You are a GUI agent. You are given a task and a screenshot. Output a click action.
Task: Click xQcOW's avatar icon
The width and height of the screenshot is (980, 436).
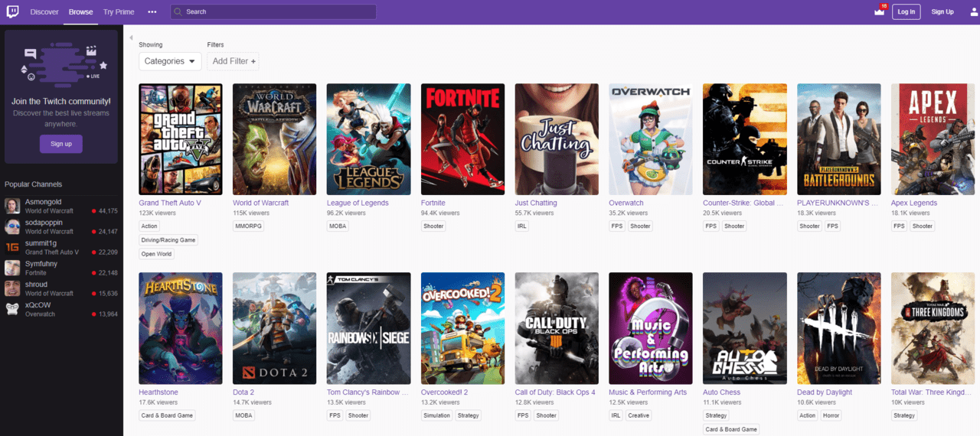coord(12,309)
